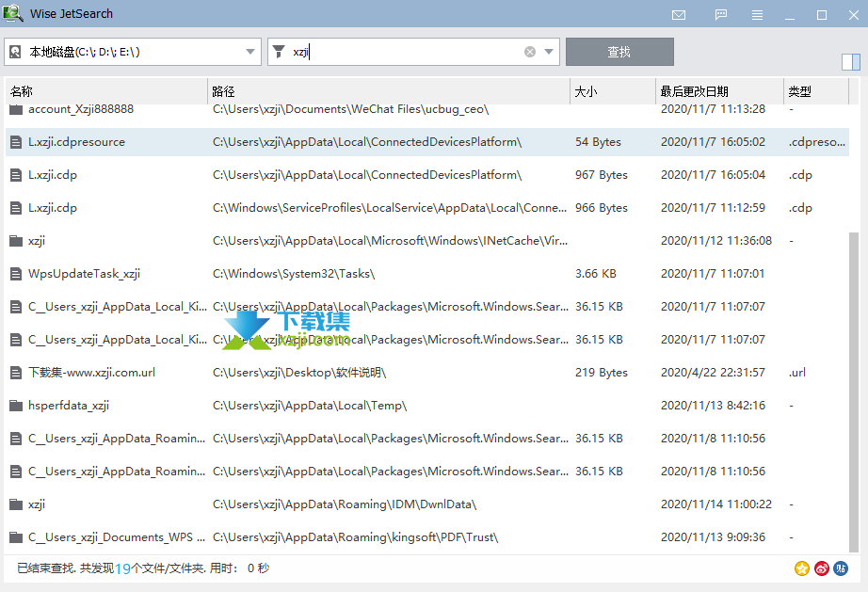Sort results by the 最后更改日期 column header
The image size is (868, 592).
point(719,91)
